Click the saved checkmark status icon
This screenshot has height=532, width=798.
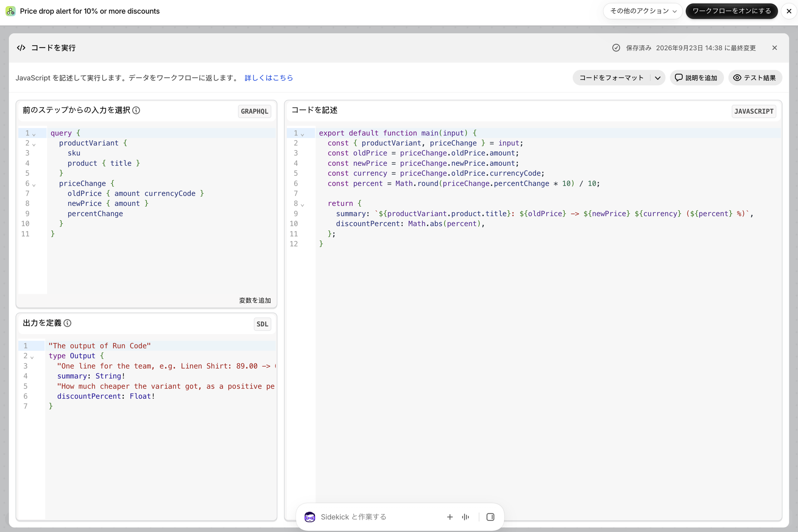tap(616, 48)
